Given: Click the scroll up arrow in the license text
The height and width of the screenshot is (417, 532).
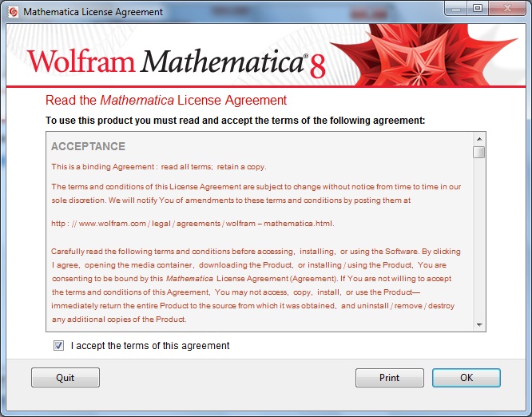Looking at the screenshot, I should (x=479, y=139).
